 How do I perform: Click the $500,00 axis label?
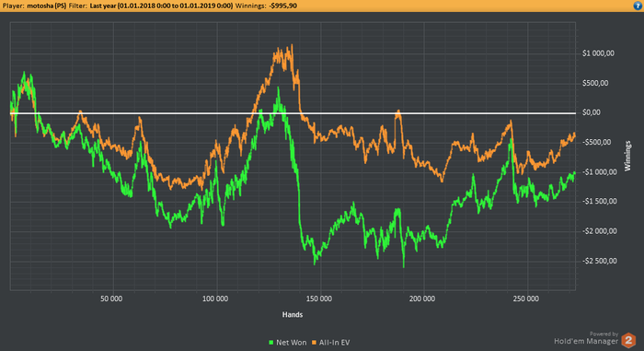[x=595, y=83]
